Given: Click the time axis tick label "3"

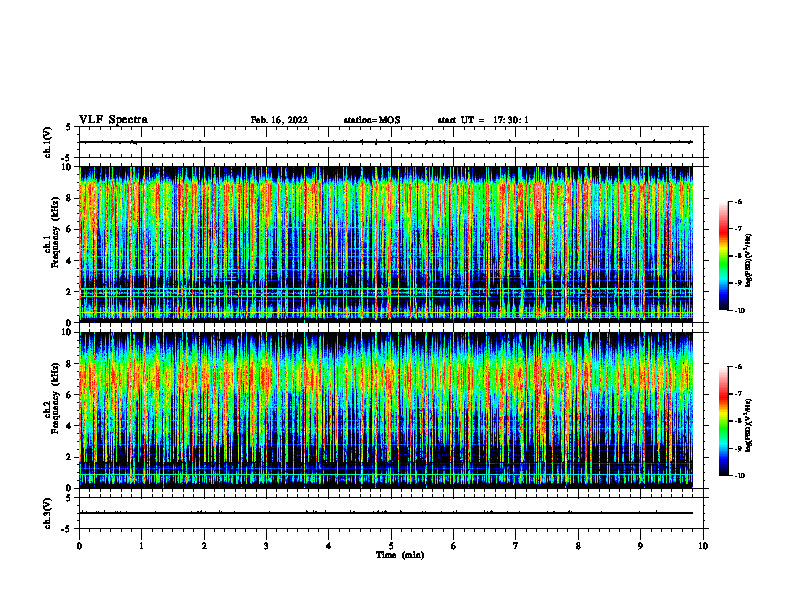Looking at the screenshot, I should point(266,546).
